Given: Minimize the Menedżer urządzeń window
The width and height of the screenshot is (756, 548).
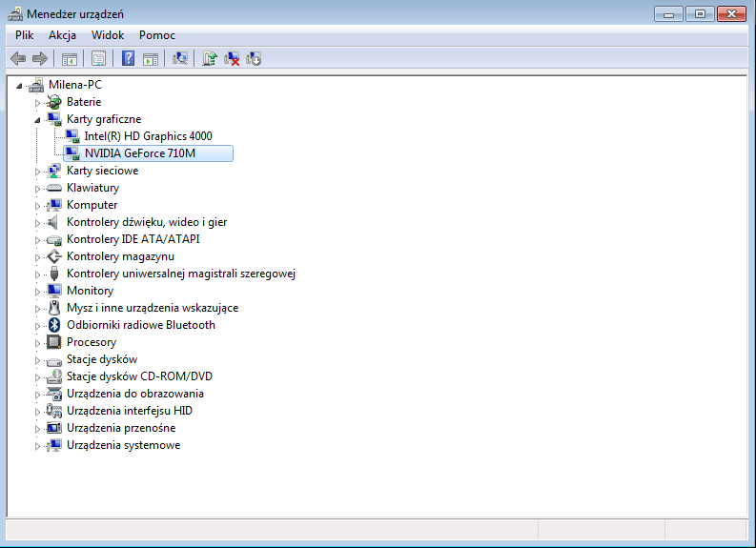Looking at the screenshot, I should pyautogui.click(x=668, y=14).
